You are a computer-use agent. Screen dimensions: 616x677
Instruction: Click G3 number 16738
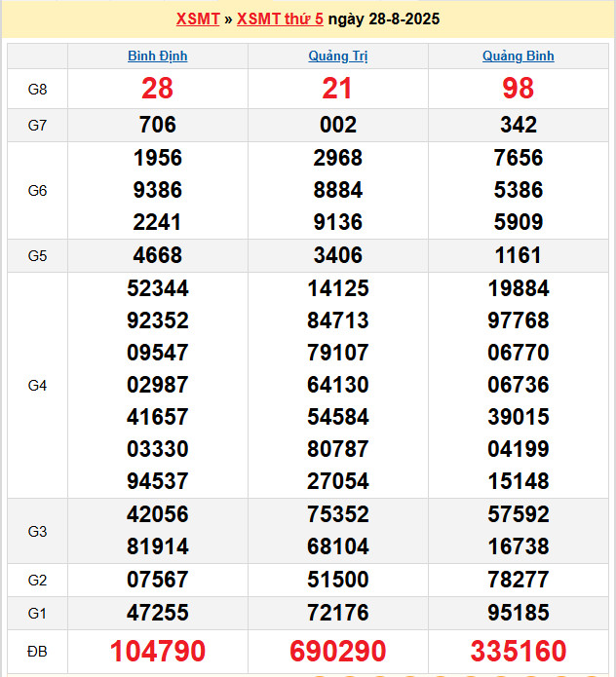[x=518, y=546]
